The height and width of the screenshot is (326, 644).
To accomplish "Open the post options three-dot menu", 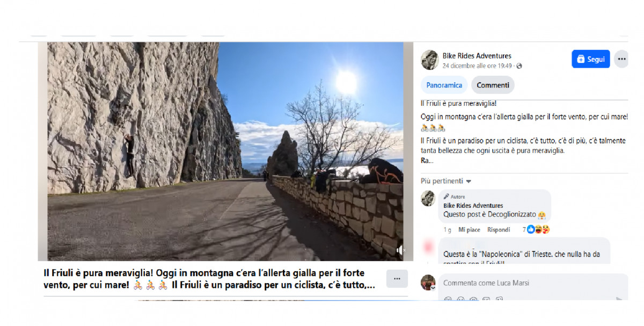I will point(621,59).
